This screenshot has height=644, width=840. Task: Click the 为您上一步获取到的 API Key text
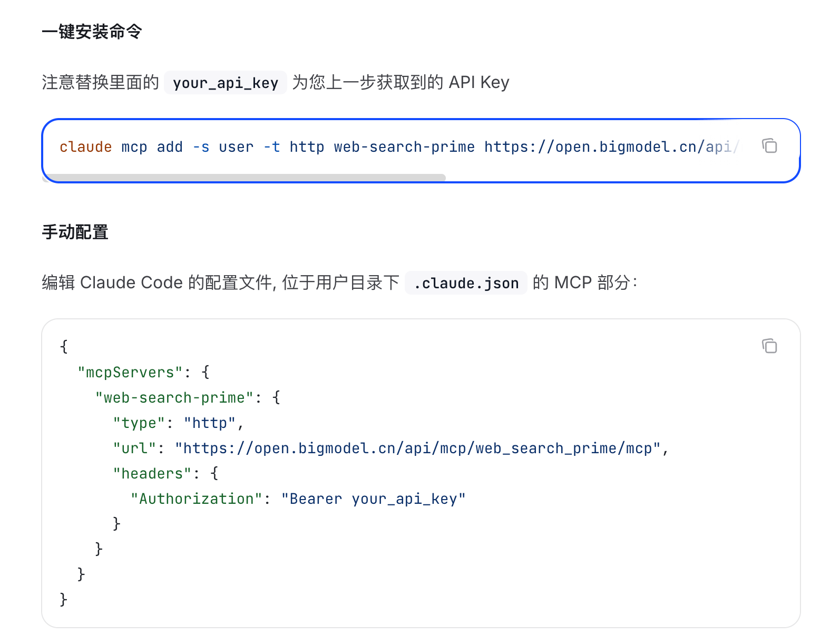pos(401,83)
